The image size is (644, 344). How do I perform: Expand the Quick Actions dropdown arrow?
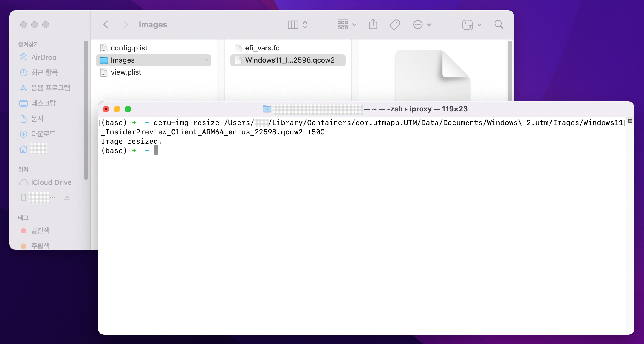pyautogui.click(x=479, y=24)
